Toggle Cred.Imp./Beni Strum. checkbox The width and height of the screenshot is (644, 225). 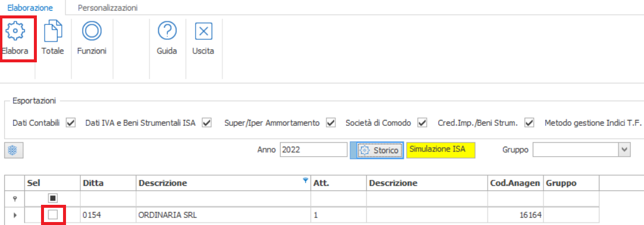click(x=529, y=122)
